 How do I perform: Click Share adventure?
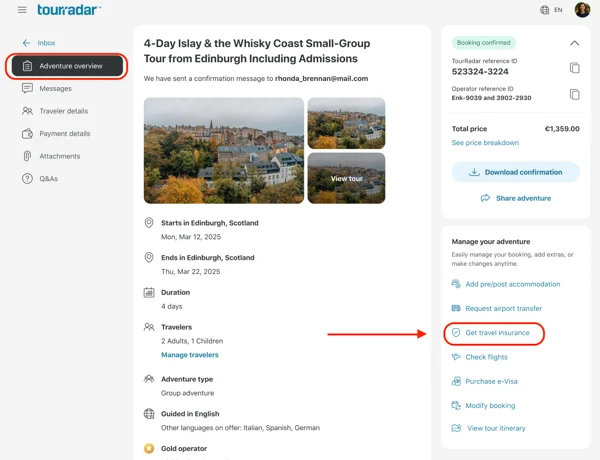coord(515,198)
